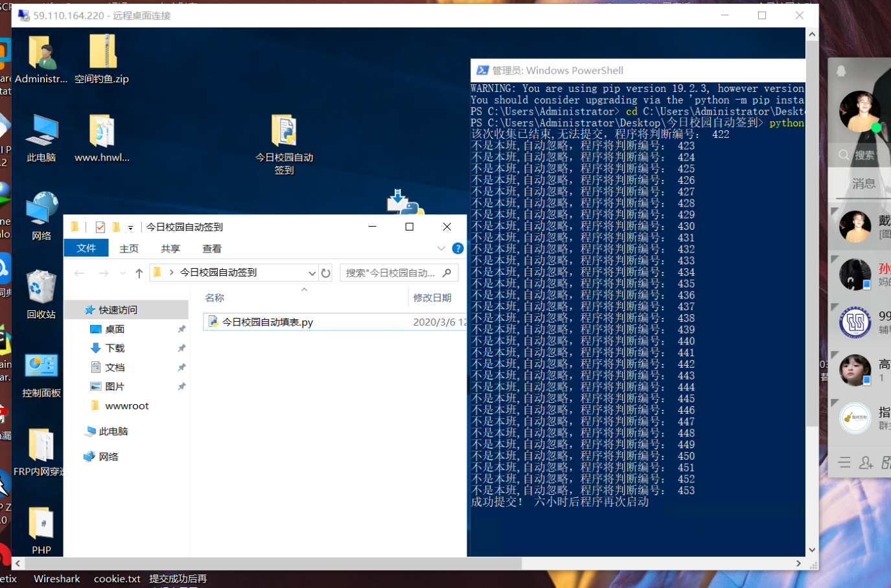Select the FRP内网穿透 desktop folder icon

(40, 452)
